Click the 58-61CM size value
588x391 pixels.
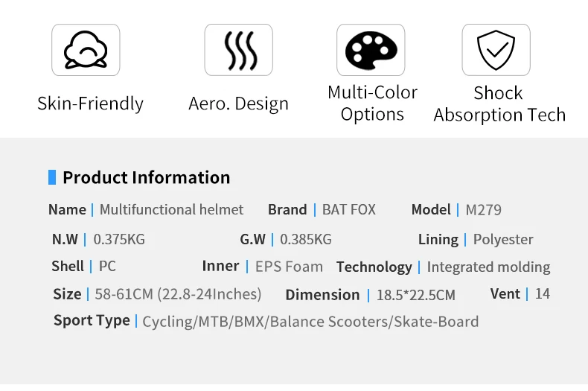[x=177, y=294]
